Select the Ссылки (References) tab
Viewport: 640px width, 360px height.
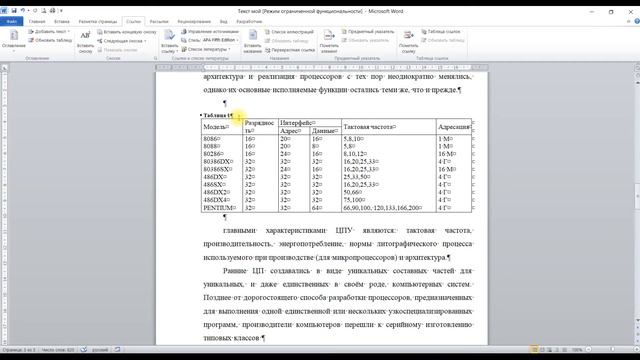(133, 21)
